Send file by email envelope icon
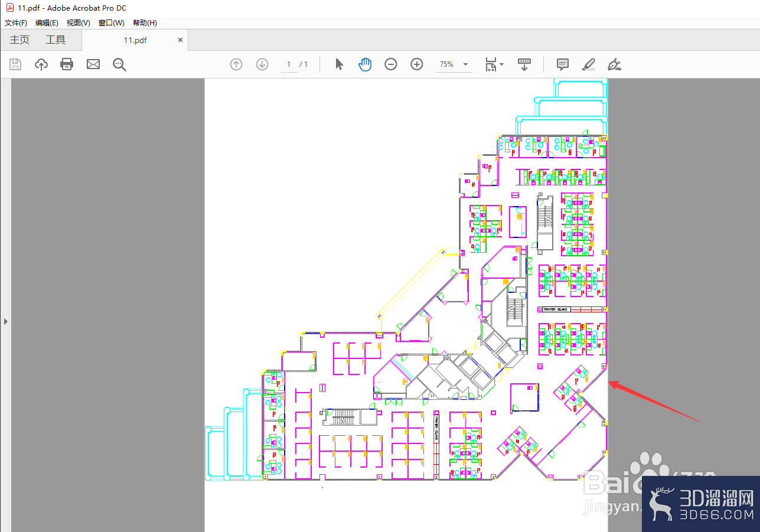760x532 pixels. coord(93,64)
